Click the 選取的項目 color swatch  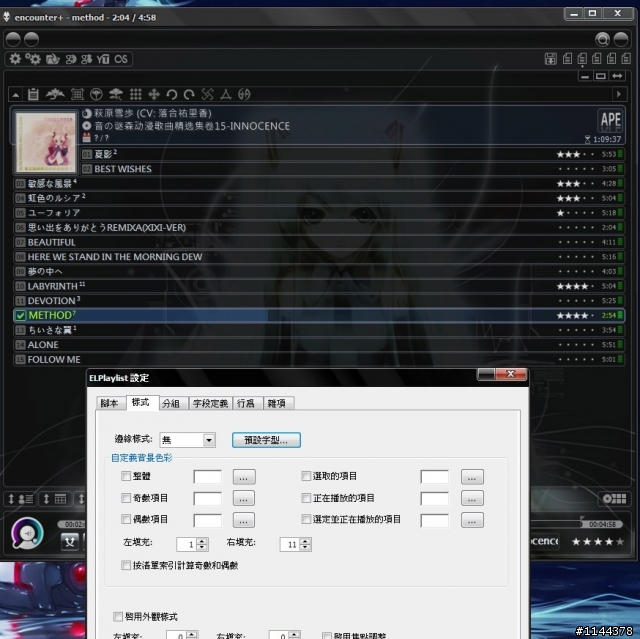point(435,477)
